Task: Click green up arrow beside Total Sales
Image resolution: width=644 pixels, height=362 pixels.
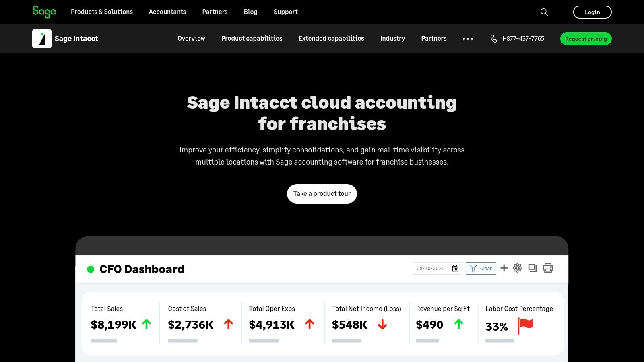Action: [147, 324]
